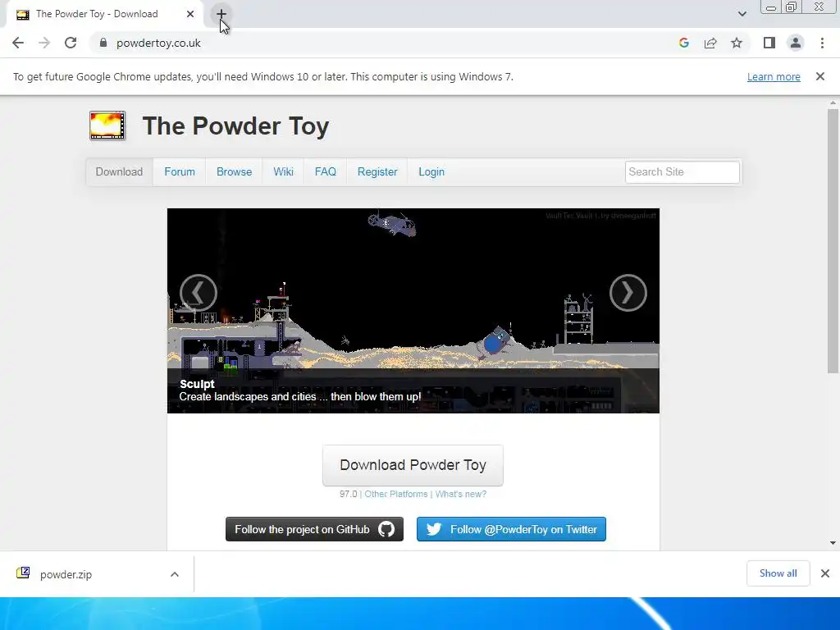Open the Other Platforms link
840x630 pixels.
click(396, 494)
